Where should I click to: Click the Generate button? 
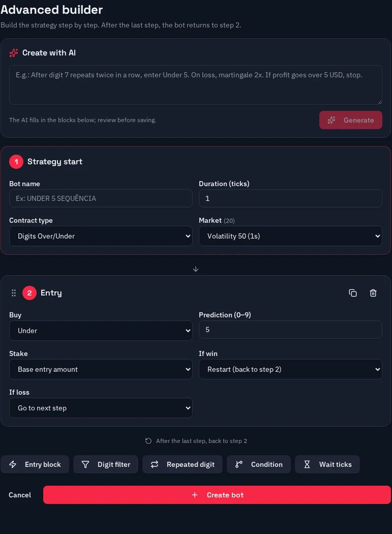point(351,120)
